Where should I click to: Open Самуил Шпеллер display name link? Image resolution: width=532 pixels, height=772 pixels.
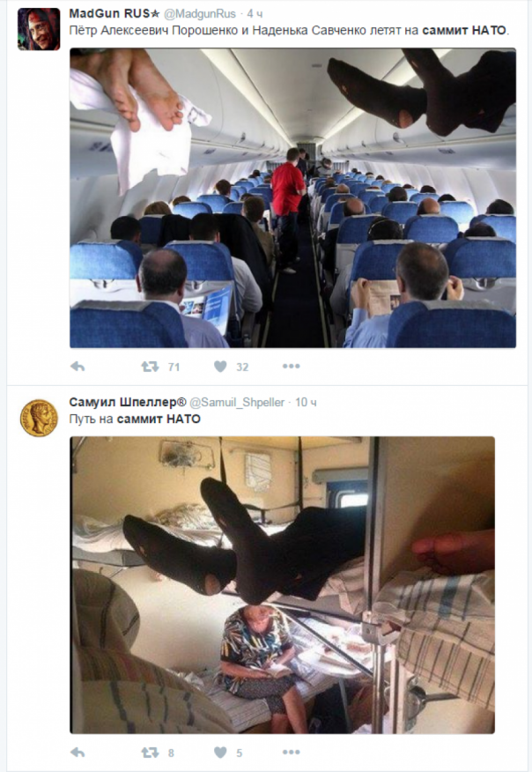128,402
